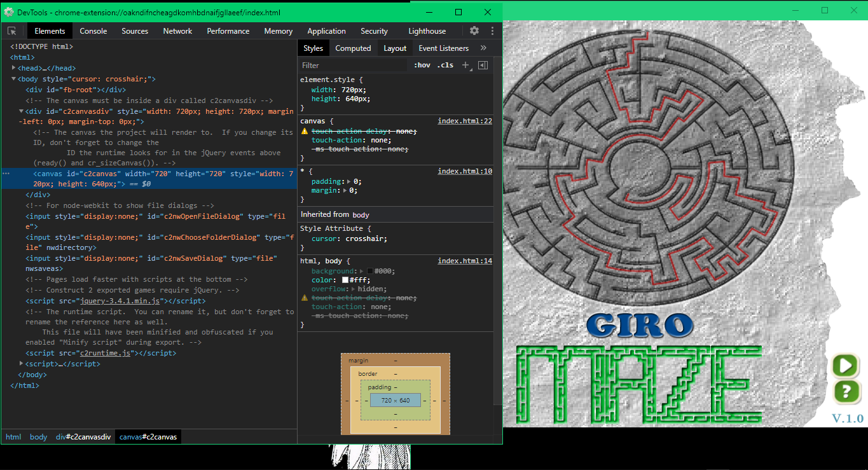This screenshot has height=470, width=868.
Task: Open the Performance tab
Action: (228, 31)
